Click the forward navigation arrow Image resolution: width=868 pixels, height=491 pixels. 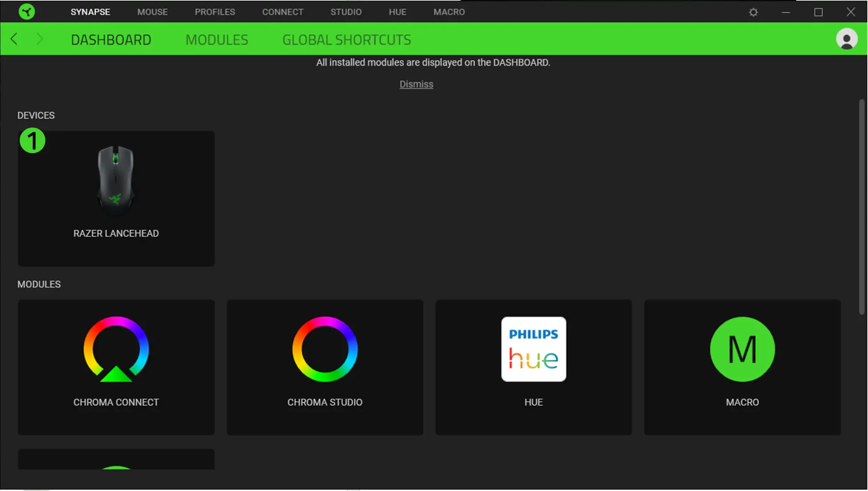click(39, 39)
